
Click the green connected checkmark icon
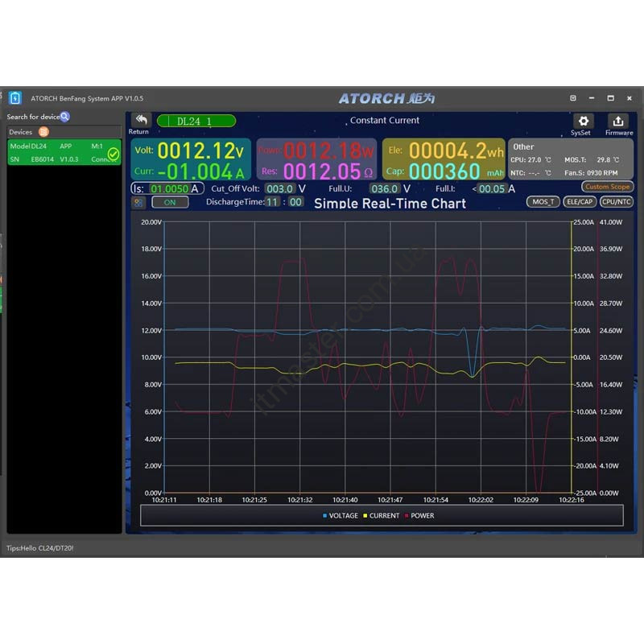tap(114, 153)
